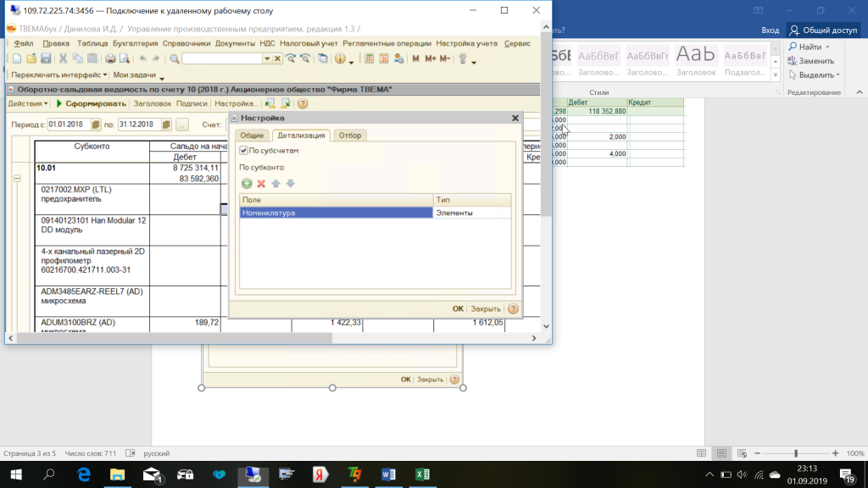
Task: Click the Open file folder icon
Action: click(31, 58)
